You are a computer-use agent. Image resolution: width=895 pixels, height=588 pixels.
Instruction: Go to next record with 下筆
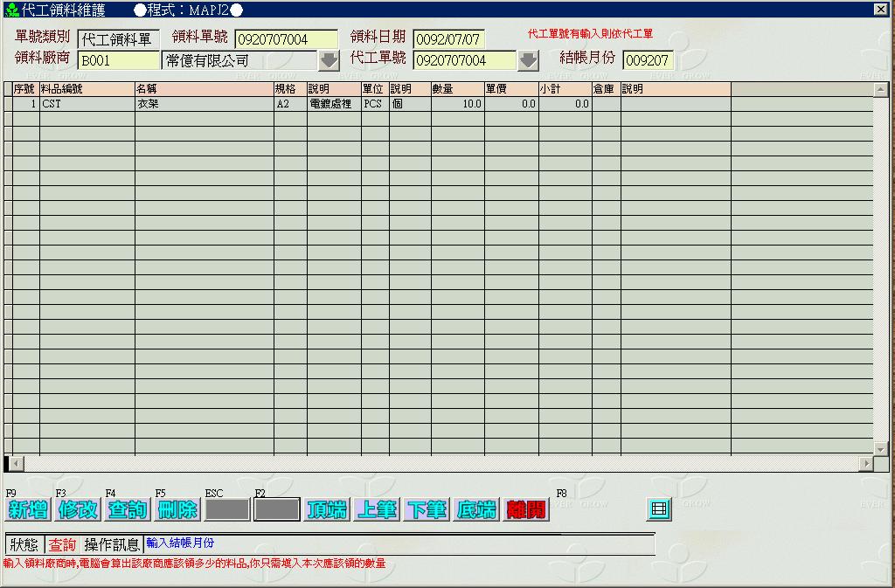(427, 510)
